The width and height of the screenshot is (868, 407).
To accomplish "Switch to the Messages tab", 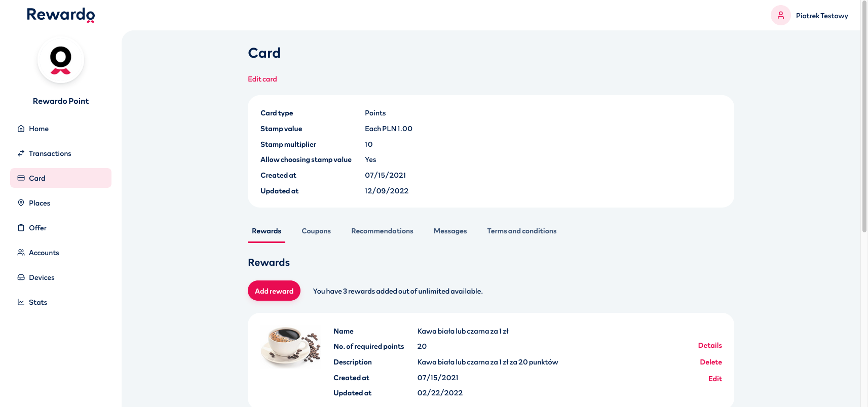I will (x=450, y=231).
